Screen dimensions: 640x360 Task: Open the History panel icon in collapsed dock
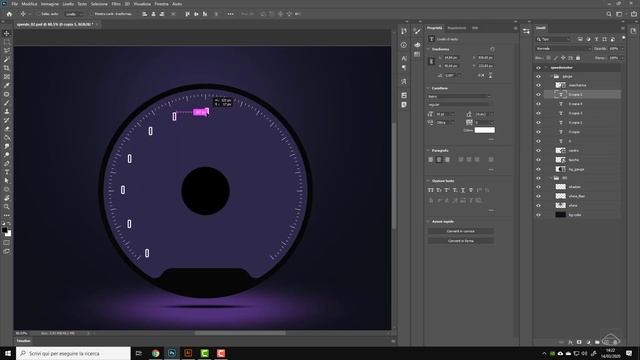[x=404, y=31]
